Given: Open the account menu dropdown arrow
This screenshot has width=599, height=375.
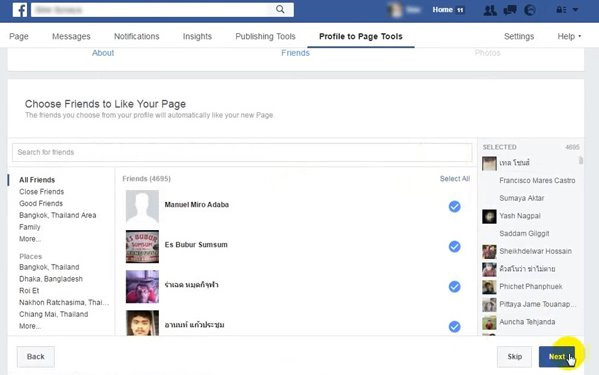Looking at the screenshot, I should [575, 10].
